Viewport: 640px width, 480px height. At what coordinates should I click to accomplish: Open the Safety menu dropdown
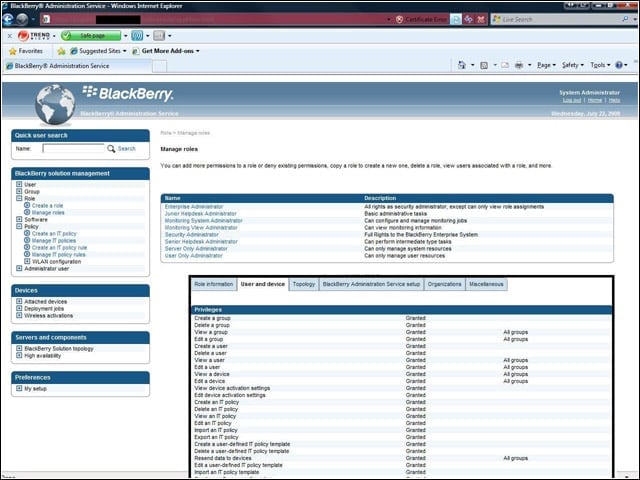573,65
